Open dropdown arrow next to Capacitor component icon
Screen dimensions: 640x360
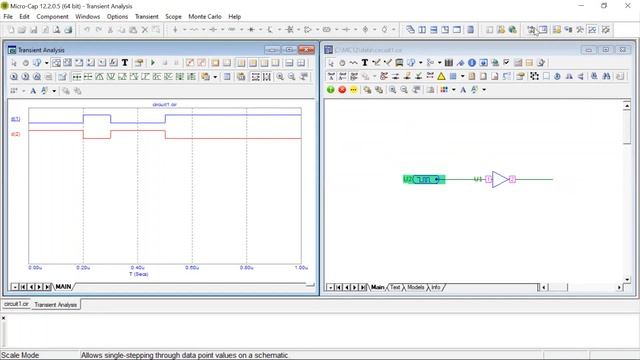tap(222, 30)
